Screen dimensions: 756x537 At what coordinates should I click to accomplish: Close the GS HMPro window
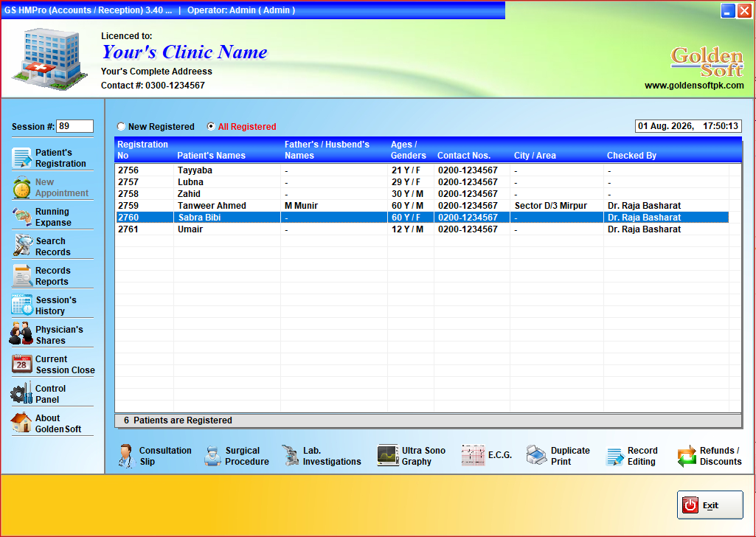pos(744,10)
